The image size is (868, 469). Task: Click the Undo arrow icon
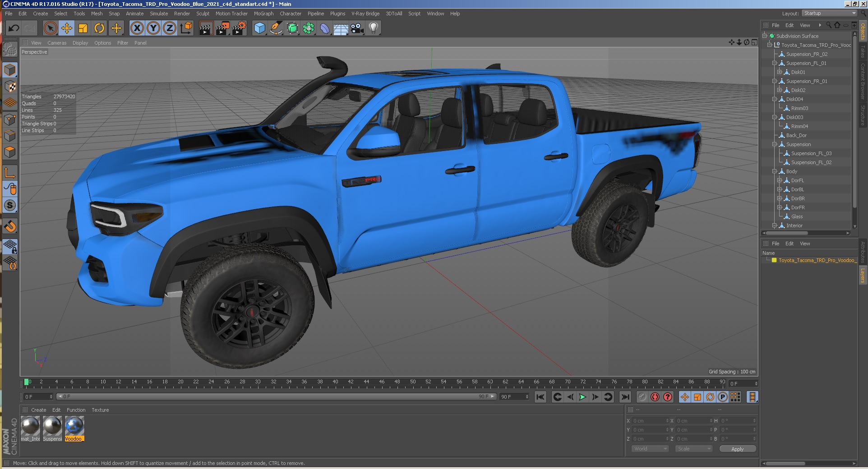[14, 28]
